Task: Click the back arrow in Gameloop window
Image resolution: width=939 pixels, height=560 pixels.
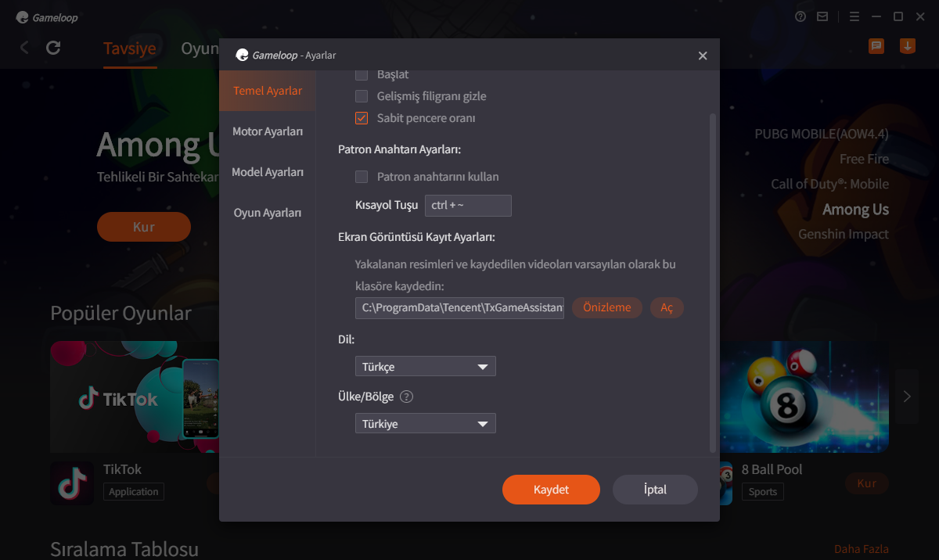Action: (24, 48)
